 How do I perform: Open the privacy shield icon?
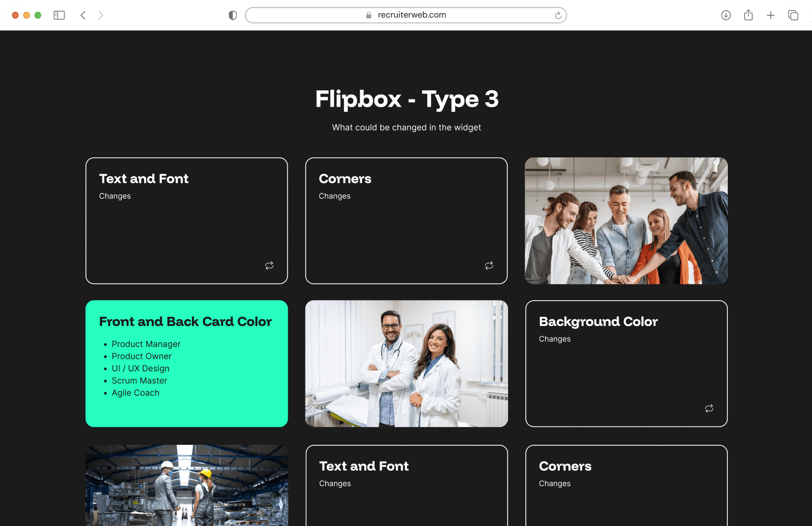[233, 15]
